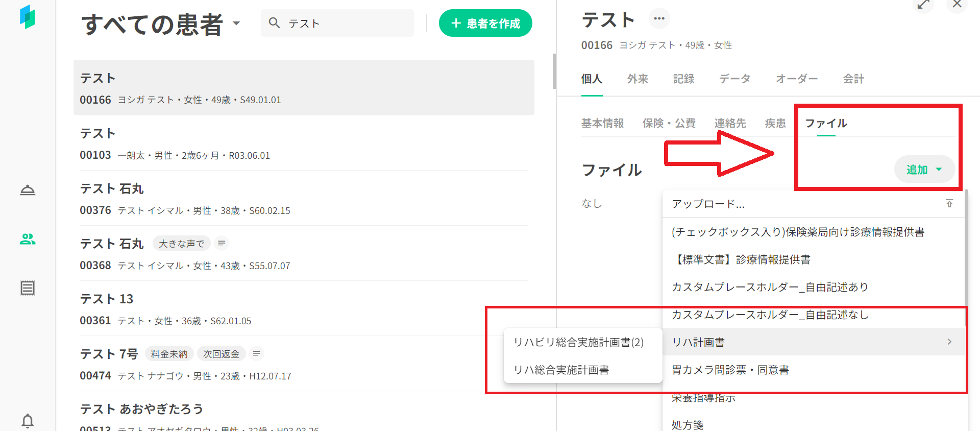Viewport: 980px width, 431px height.
Task: Open the receipt list sidebar icon
Action: [x=28, y=288]
